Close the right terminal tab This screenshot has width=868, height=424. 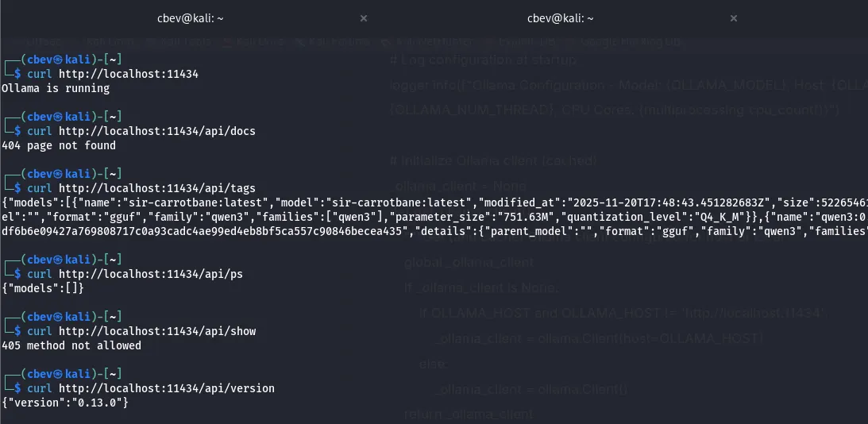[x=734, y=18]
